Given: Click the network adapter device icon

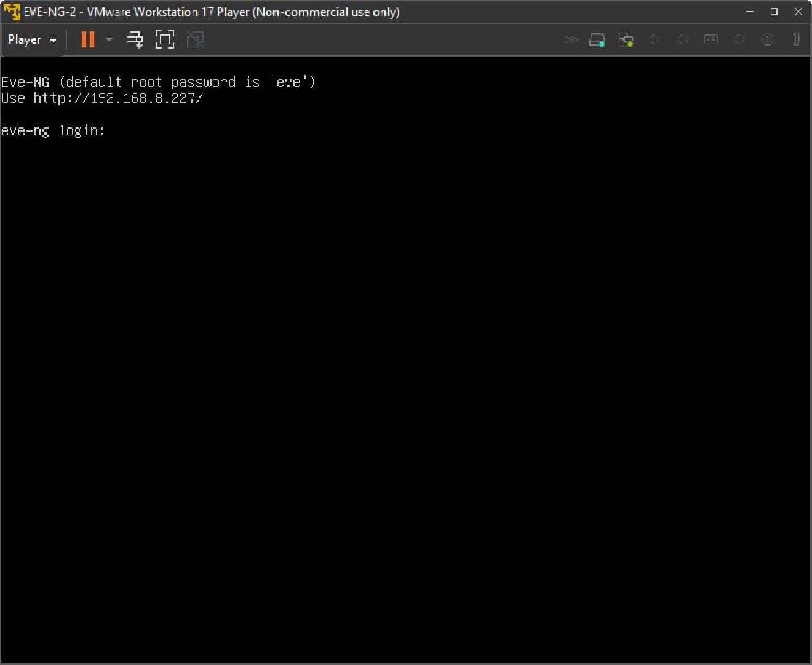Looking at the screenshot, I should 626,40.
